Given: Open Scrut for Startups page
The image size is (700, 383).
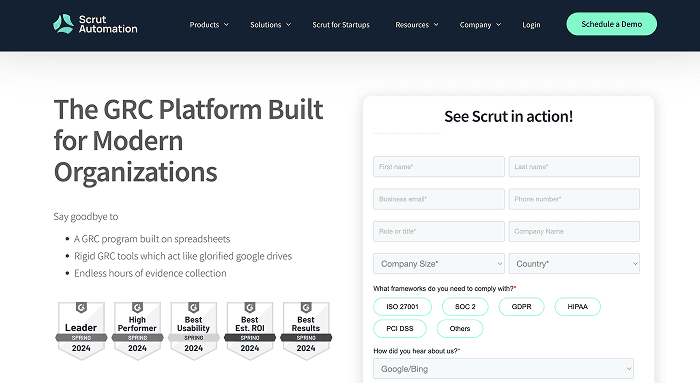Looking at the screenshot, I should (341, 25).
